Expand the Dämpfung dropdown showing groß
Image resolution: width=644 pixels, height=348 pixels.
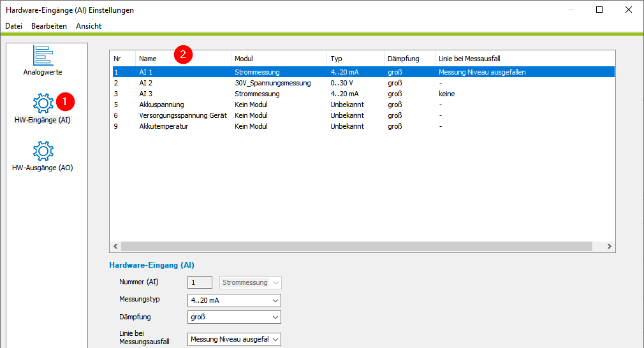[x=234, y=317]
